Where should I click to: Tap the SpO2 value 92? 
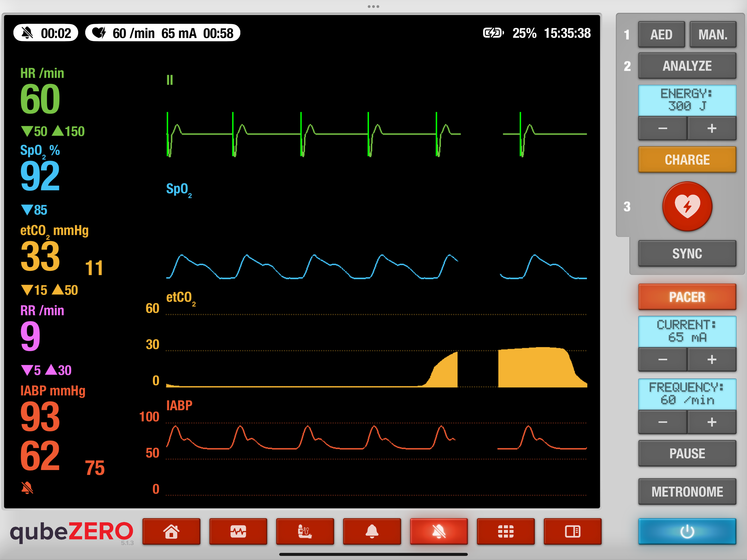[x=40, y=176]
